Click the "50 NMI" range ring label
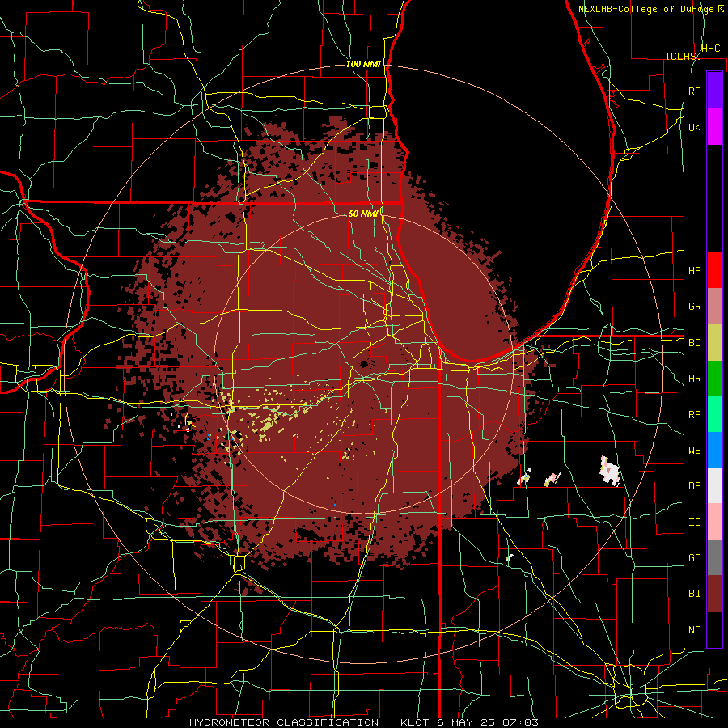The height and width of the screenshot is (728, 728). (x=363, y=214)
